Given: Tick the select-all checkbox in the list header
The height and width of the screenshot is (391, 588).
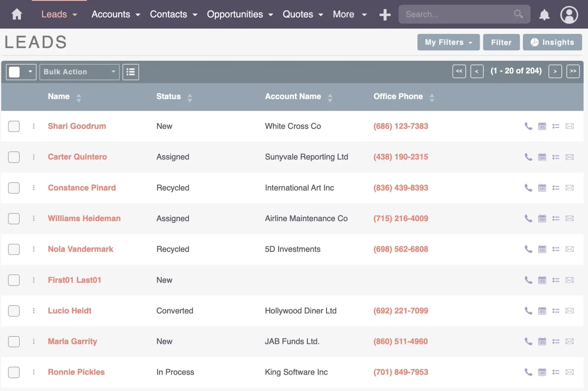Looking at the screenshot, I should 14,71.
